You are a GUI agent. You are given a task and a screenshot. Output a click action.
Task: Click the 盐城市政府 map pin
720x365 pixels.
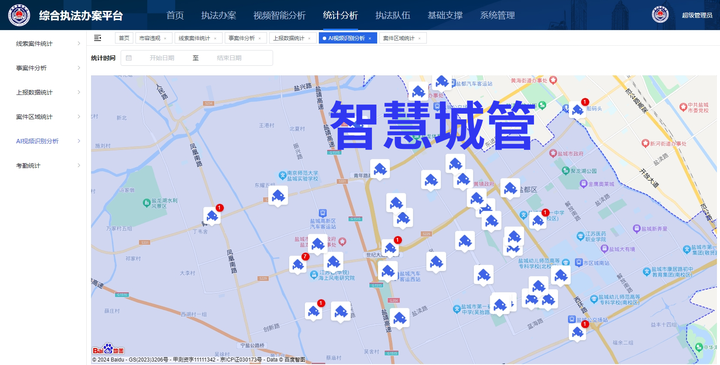coord(553,153)
